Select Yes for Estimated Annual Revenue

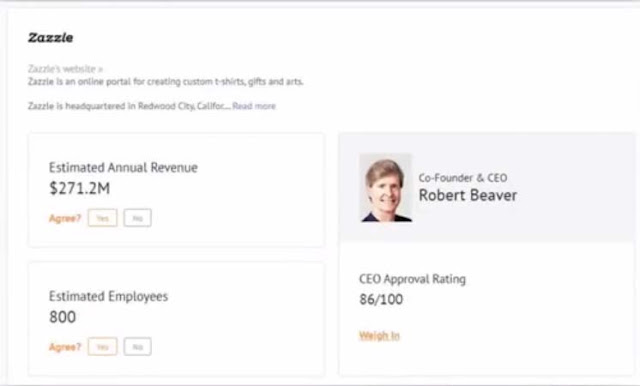[102, 218]
